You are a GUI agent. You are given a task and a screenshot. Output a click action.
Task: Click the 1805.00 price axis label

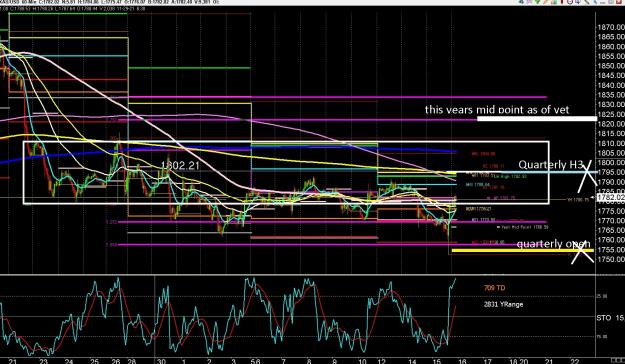click(x=611, y=153)
